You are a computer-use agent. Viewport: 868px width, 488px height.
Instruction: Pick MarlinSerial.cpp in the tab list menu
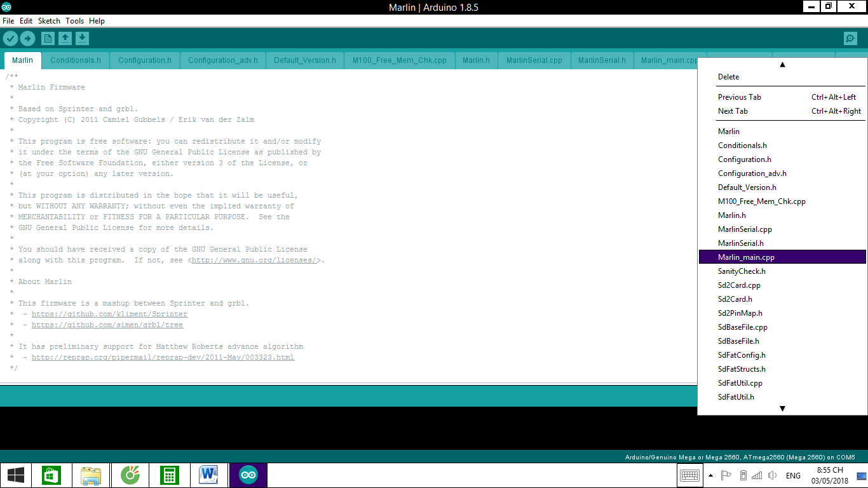[x=782, y=229]
